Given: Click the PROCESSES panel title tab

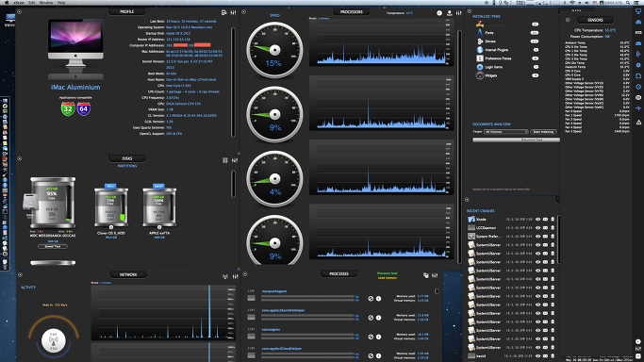Looking at the screenshot, I should coord(339,273).
